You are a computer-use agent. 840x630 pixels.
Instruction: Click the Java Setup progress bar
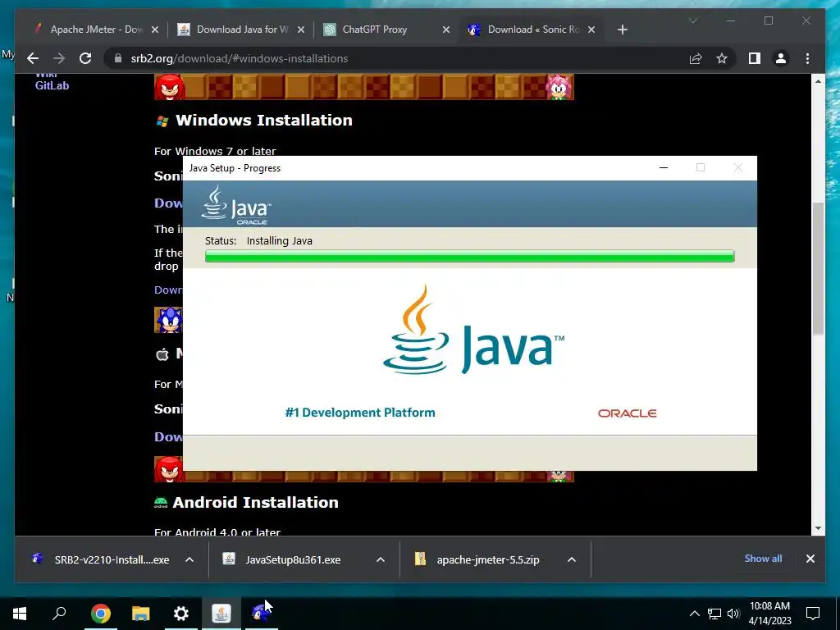[x=470, y=256]
